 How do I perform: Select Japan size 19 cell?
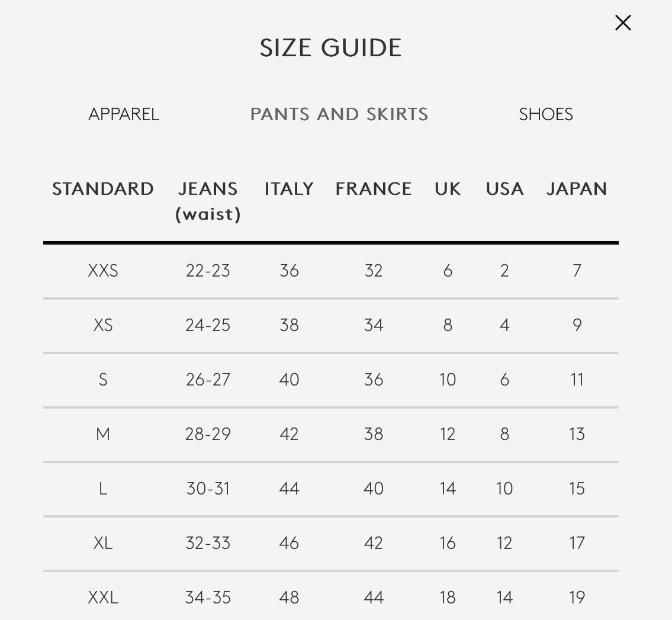tap(577, 597)
